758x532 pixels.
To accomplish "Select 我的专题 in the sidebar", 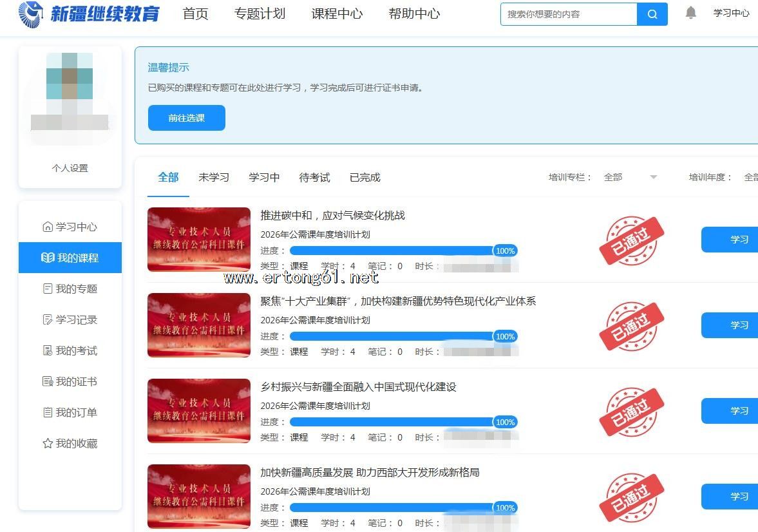I will coord(70,289).
